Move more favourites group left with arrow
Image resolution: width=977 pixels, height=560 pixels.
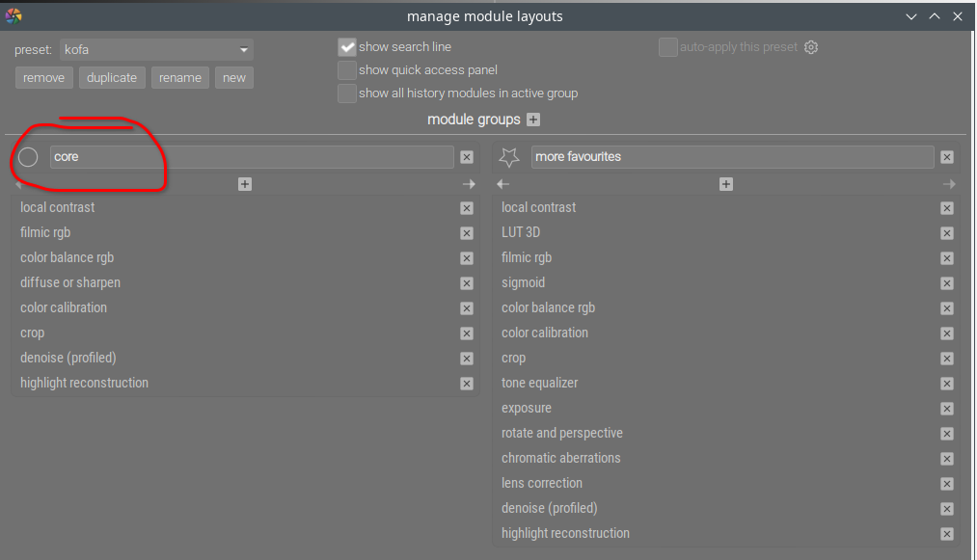tap(502, 184)
